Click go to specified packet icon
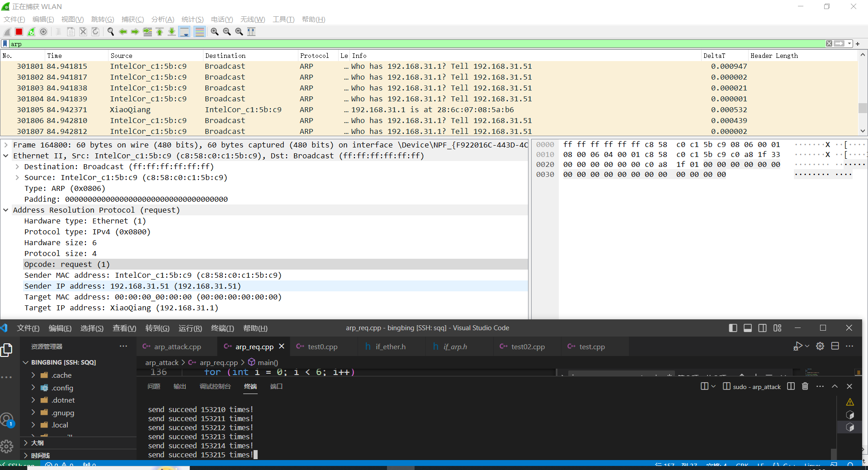Viewport: 868px width, 470px height. (147, 32)
